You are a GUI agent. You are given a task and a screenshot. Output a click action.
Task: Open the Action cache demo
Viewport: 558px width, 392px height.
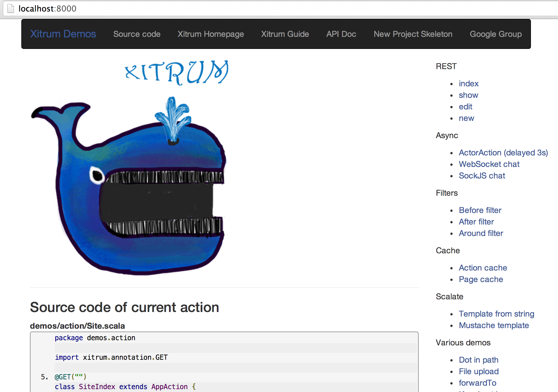tap(483, 268)
